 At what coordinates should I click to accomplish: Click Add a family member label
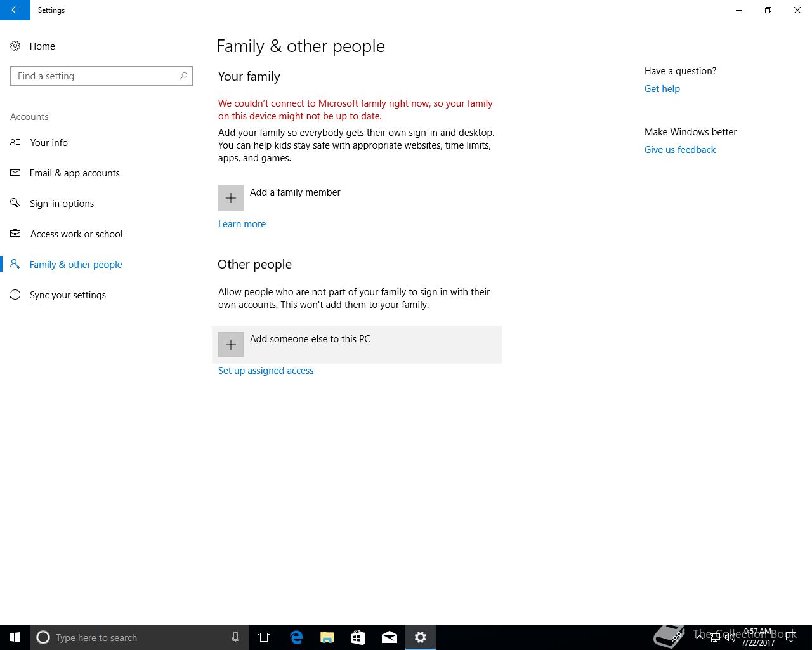coord(295,192)
